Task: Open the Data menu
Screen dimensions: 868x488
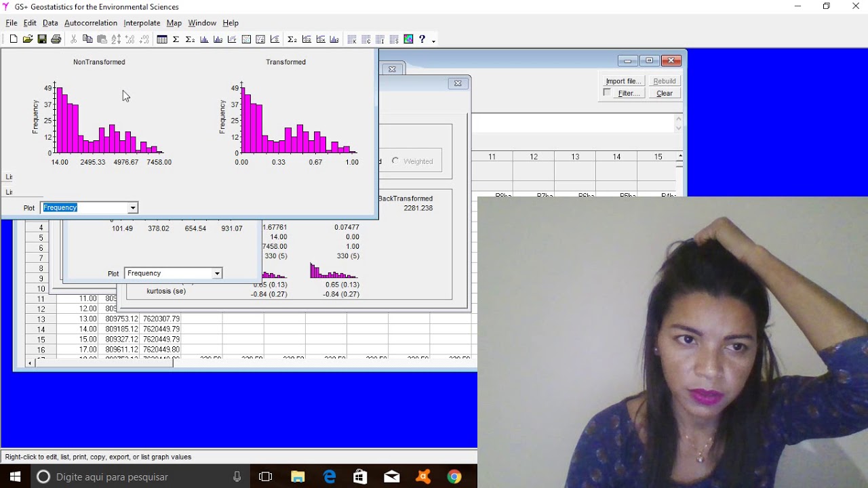Action: 50,23
